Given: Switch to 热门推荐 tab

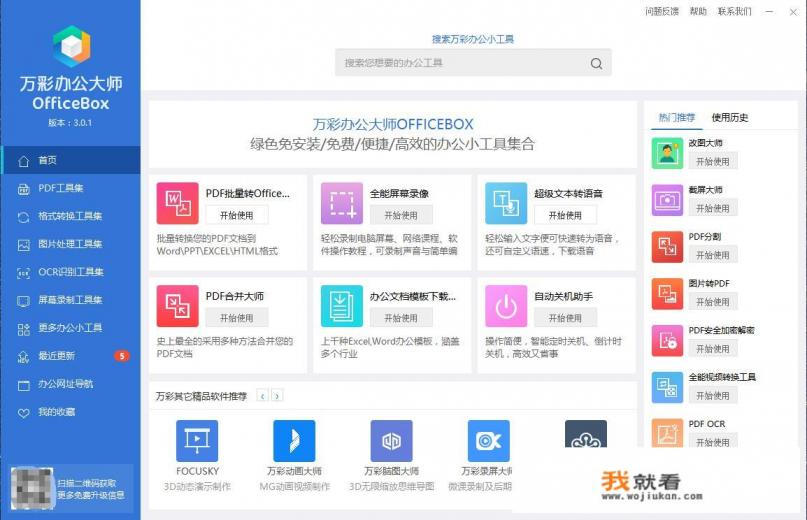Looking at the screenshot, I should (677, 117).
